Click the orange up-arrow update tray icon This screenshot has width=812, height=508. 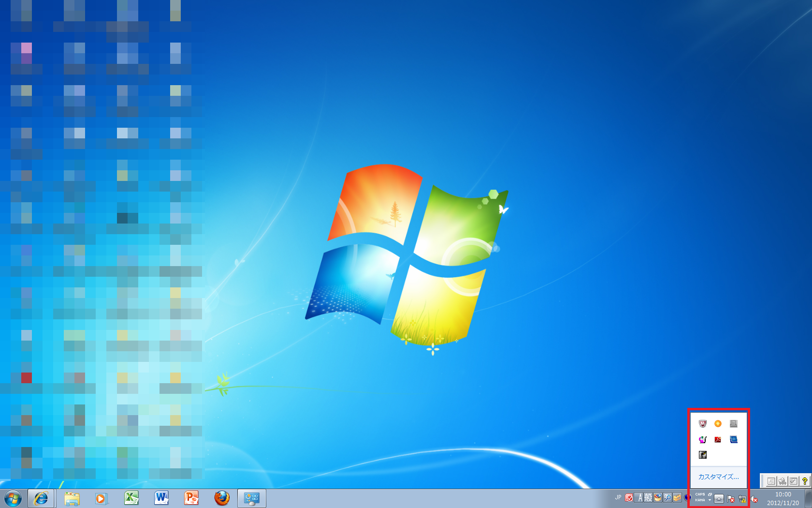coord(718,424)
